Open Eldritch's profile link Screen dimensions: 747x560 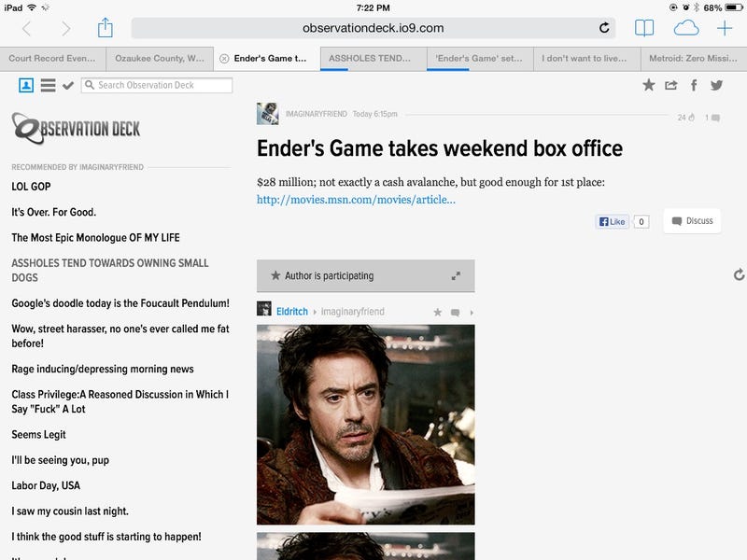click(x=292, y=312)
